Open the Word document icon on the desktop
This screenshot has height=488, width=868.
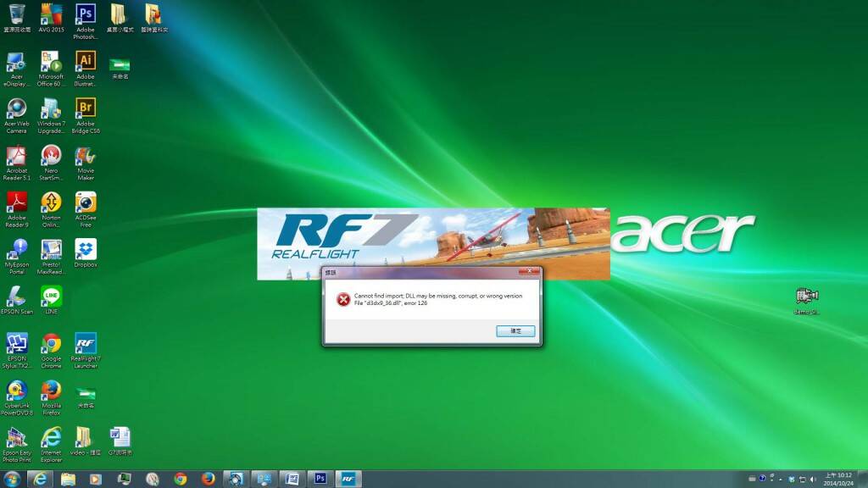tap(120, 441)
